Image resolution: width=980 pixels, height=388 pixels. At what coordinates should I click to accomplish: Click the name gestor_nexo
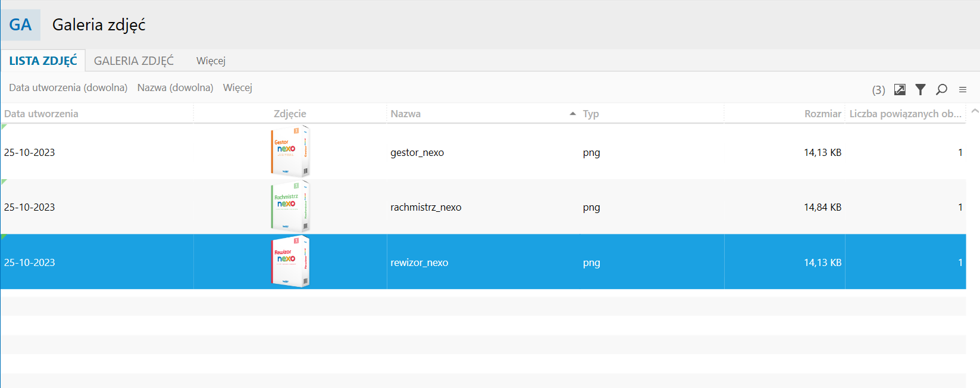coord(417,152)
